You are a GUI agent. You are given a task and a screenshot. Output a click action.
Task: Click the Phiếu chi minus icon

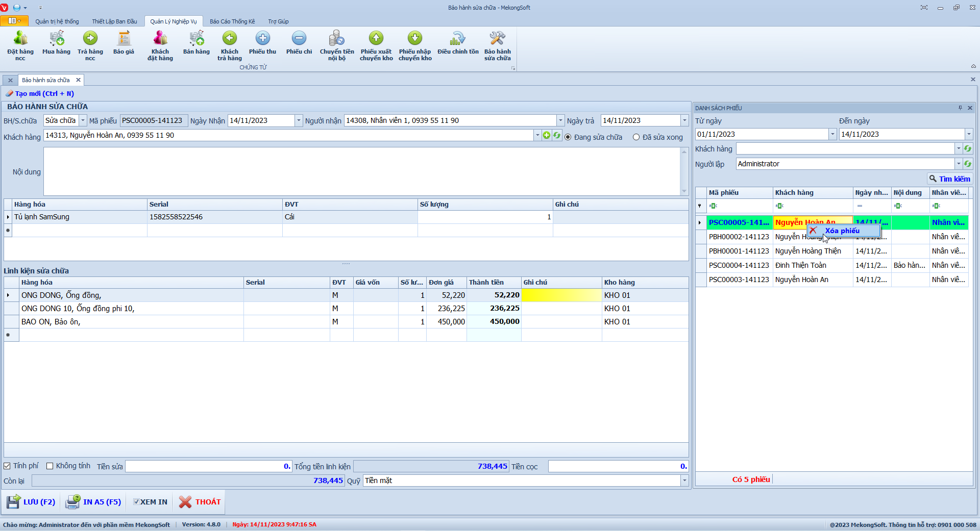(299, 39)
